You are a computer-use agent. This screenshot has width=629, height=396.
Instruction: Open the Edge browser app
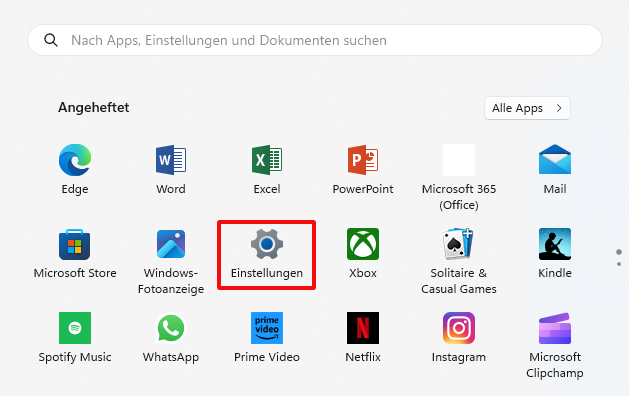tap(75, 160)
